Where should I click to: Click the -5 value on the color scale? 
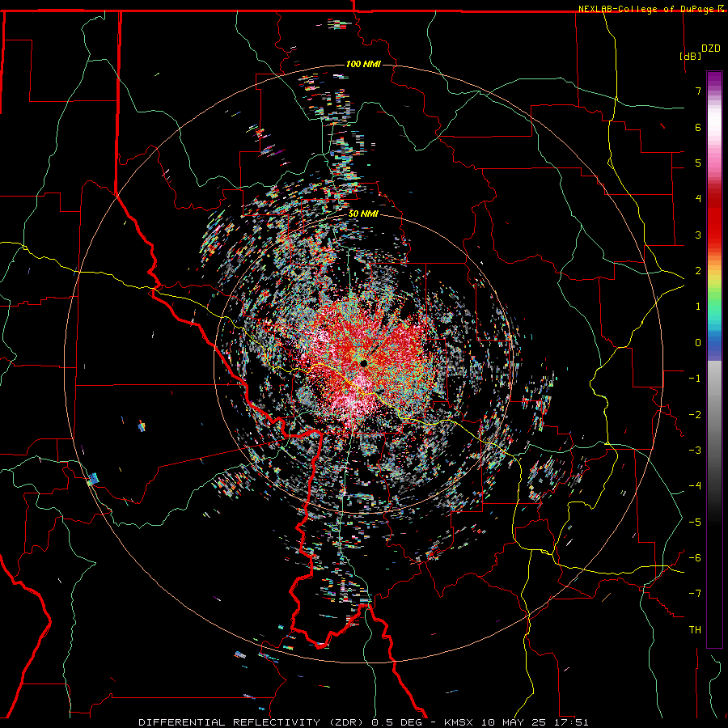[695, 523]
